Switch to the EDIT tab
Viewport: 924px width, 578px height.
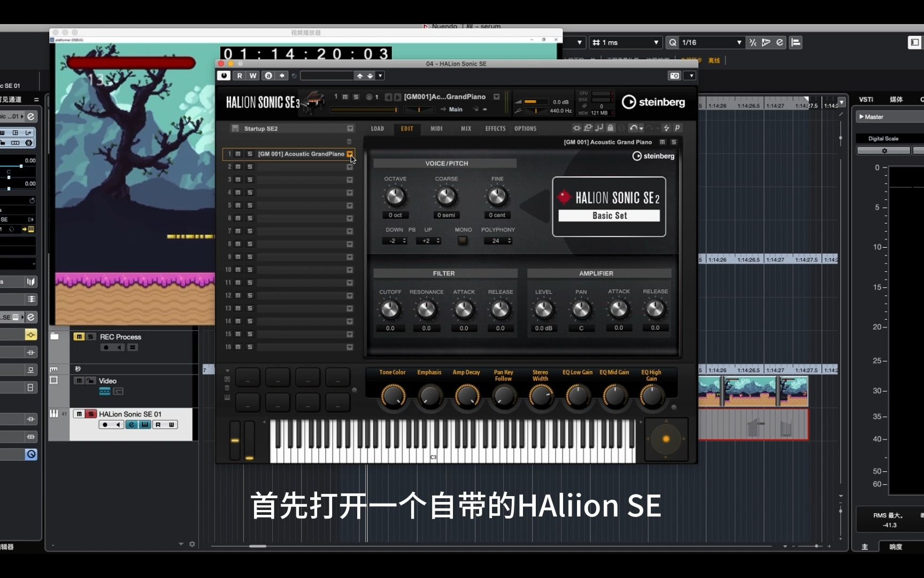[407, 128]
